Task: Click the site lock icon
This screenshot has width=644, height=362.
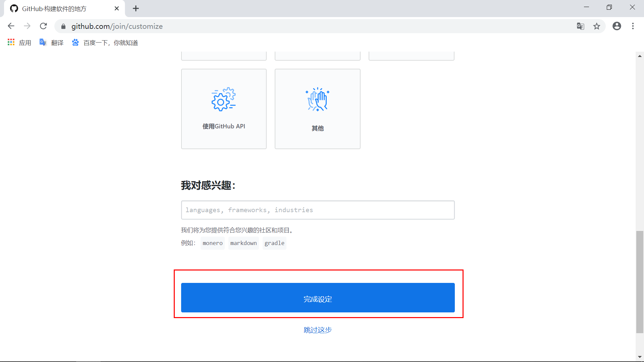Action: coord(63,26)
